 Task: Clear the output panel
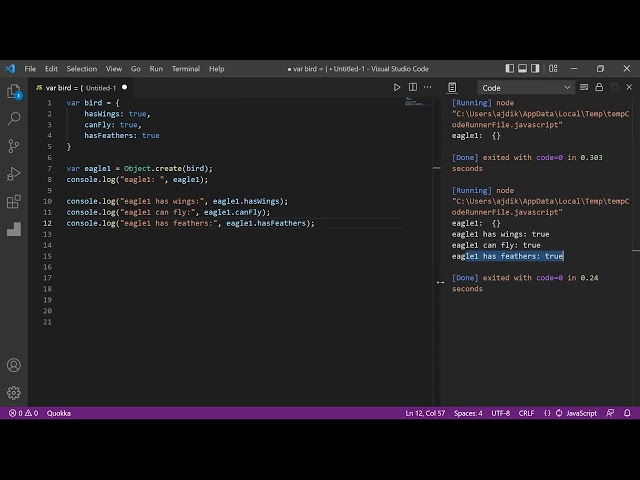coord(584,87)
